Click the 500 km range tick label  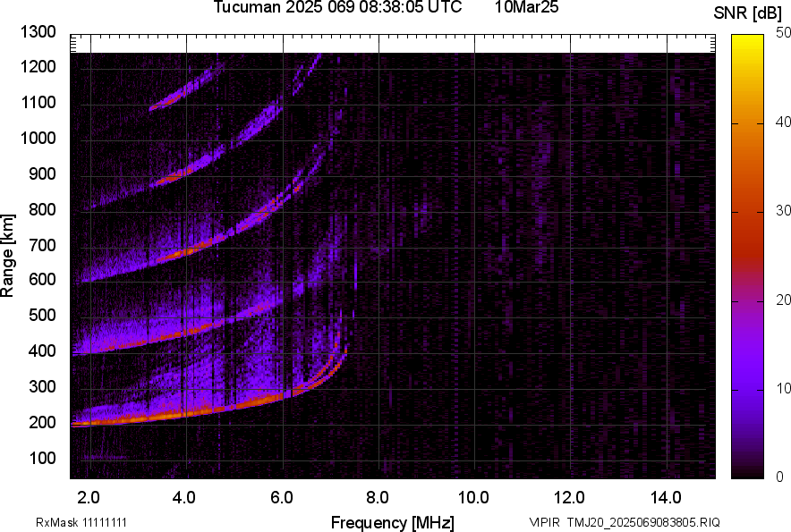tap(43, 316)
